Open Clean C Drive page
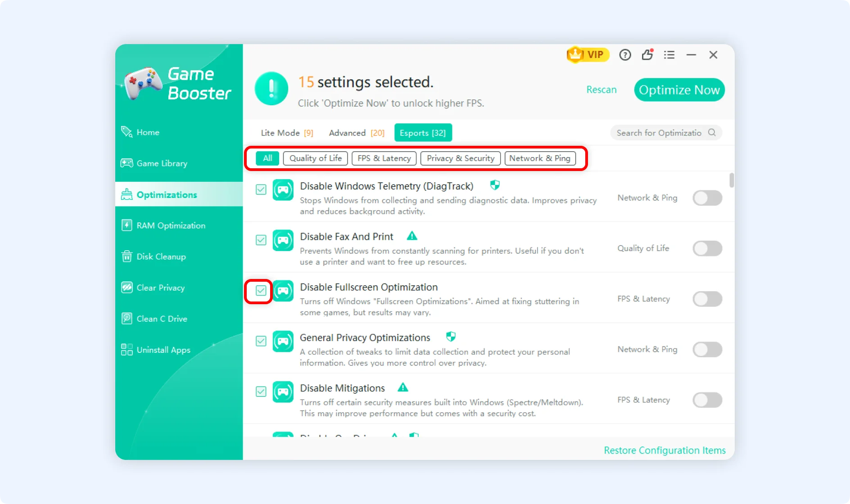 pos(179,319)
